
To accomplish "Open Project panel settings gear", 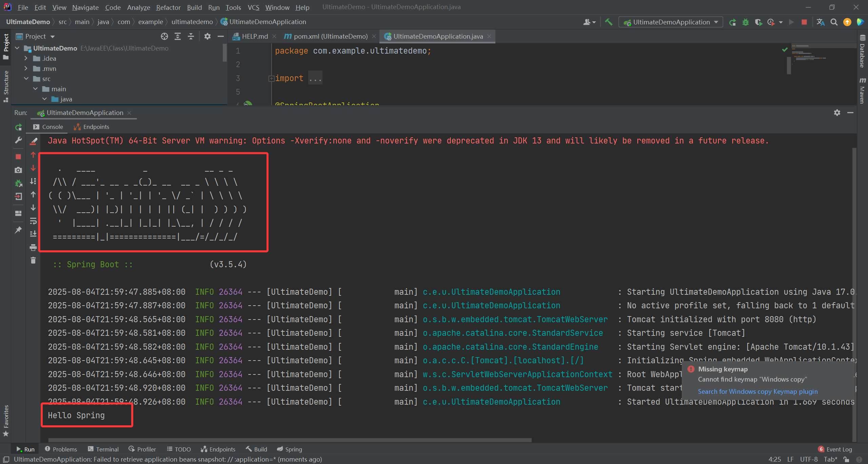I will coord(208,36).
